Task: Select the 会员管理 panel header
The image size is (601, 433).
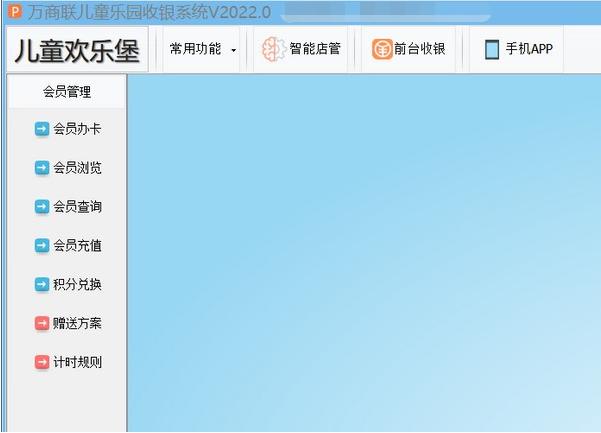Action: (x=67, y=92)
